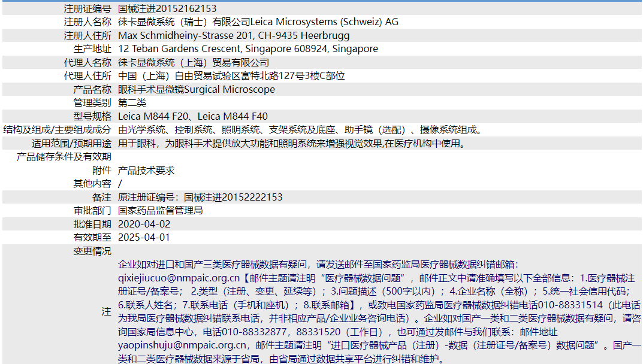Click the 适用范围/预期用途 label

pyautogui.click(x=71, y=144)
